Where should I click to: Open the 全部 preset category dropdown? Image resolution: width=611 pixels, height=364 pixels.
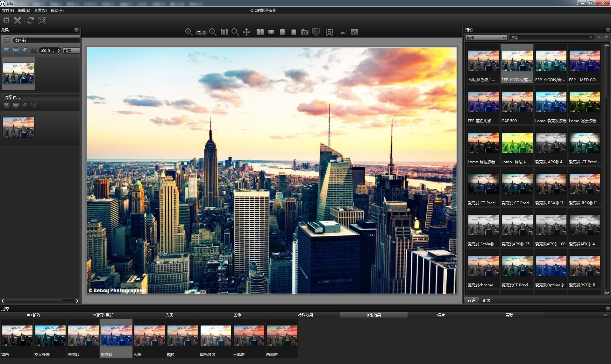click(486, 38)
